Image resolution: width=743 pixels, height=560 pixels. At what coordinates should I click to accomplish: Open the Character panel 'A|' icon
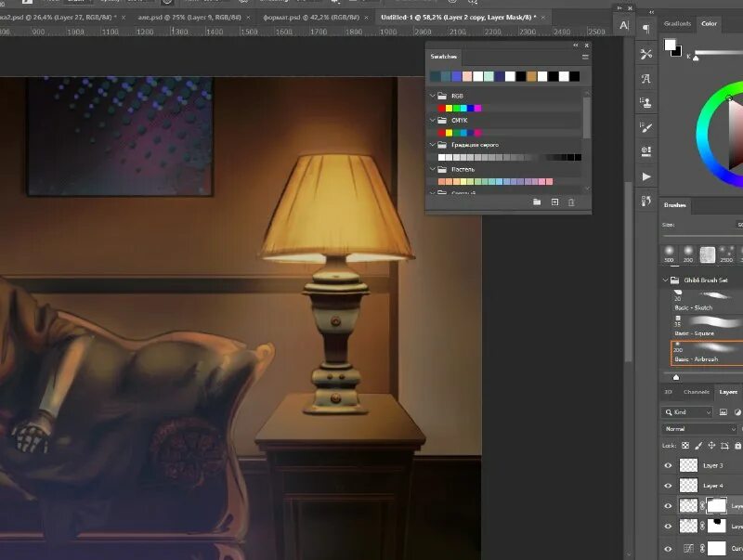[624, 25]
